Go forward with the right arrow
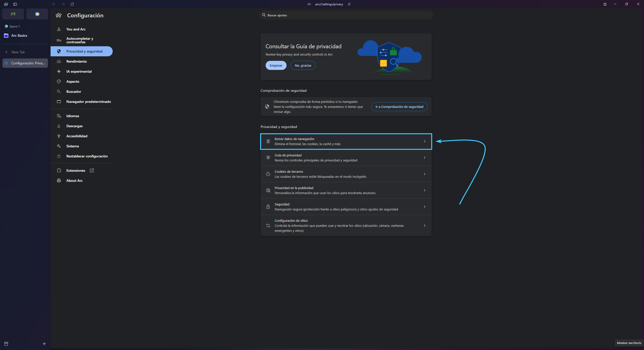The height and width of the screenshot is (350, 644). tap(63, 4)
